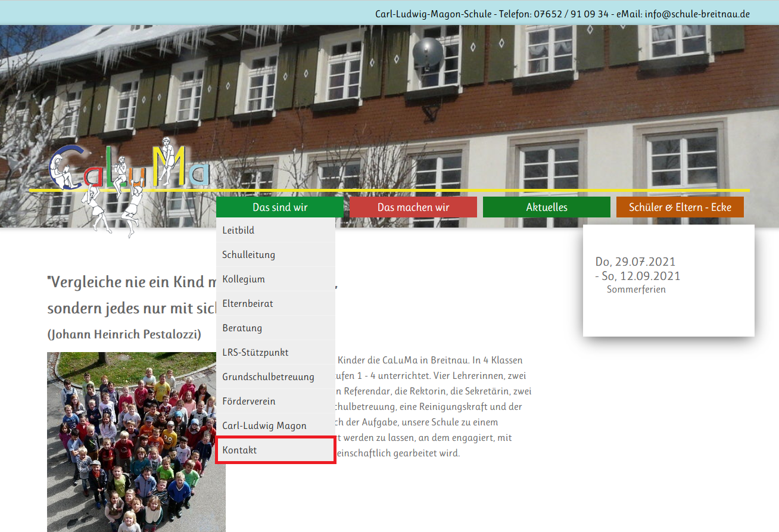Click 'Grundschulbetreuung' in the dropdown

coord(268,377)
